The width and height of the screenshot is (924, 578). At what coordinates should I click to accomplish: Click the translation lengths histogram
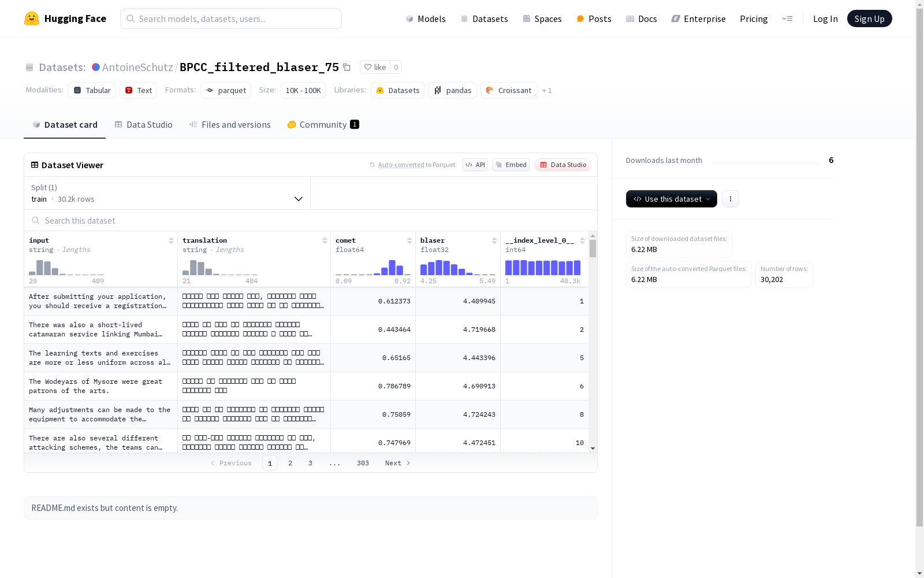click(220, 268)
